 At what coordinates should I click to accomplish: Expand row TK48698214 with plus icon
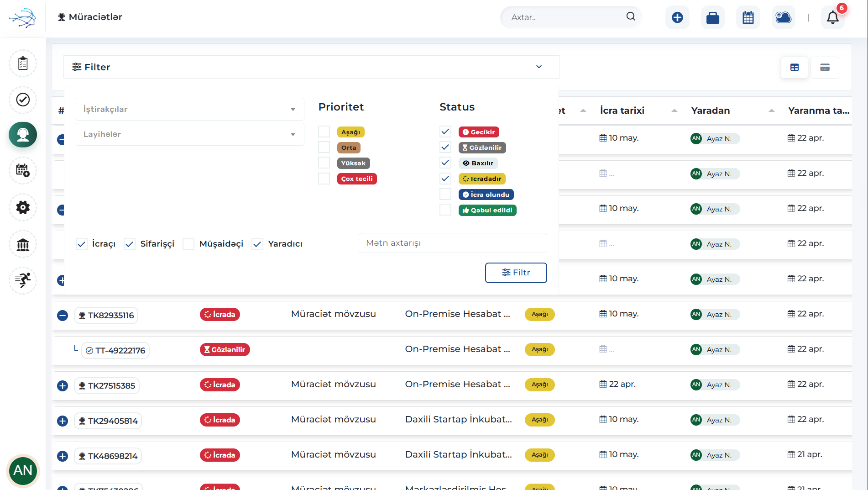tap(63, 456)
